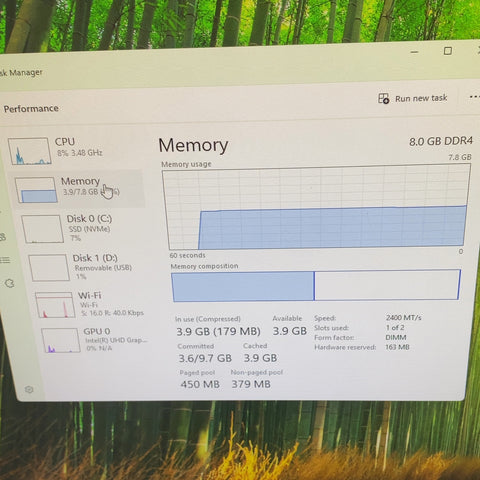
Task: Select the Memory performance entry
Action: pyautogui.click(x=78, y=189)
